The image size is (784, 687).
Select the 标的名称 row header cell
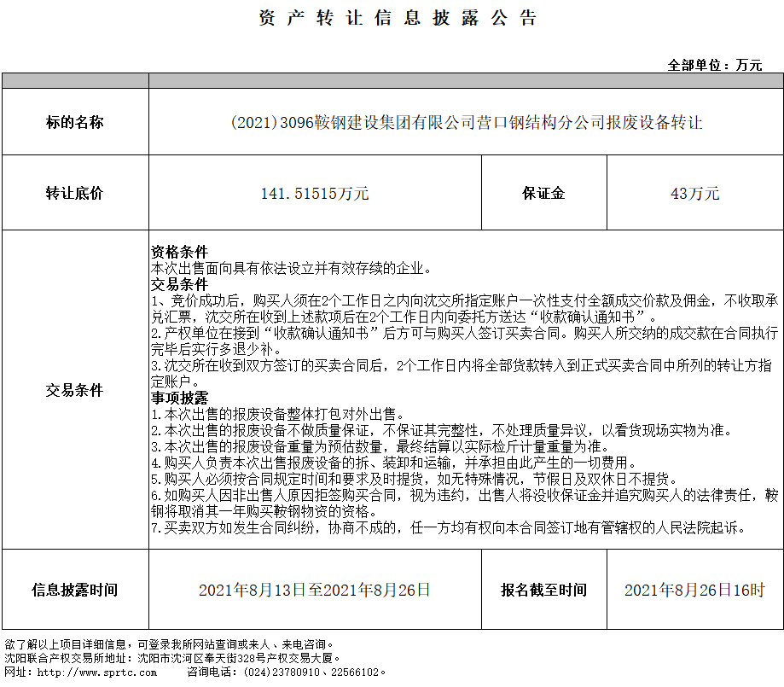coord(75,122)
